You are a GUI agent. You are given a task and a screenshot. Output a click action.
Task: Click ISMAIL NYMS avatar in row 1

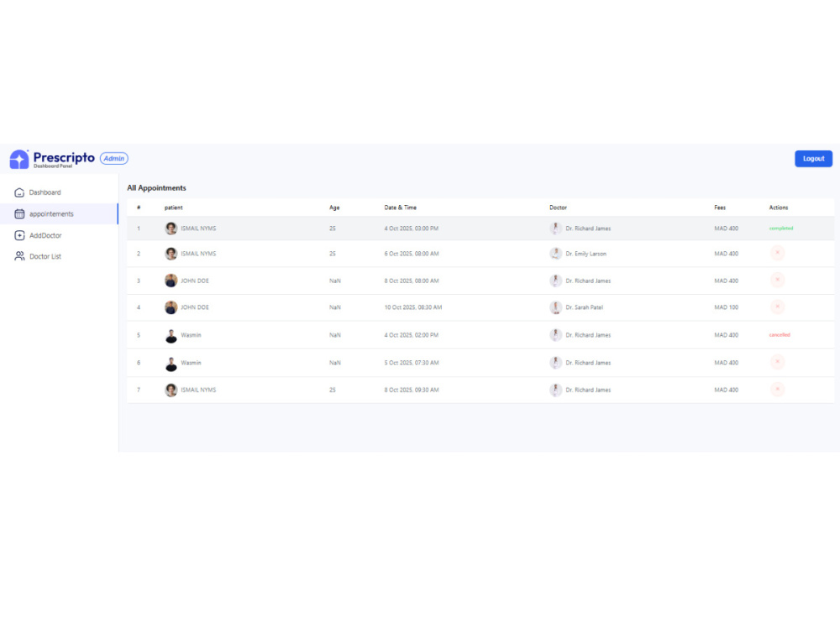click(x=171, y=228)
